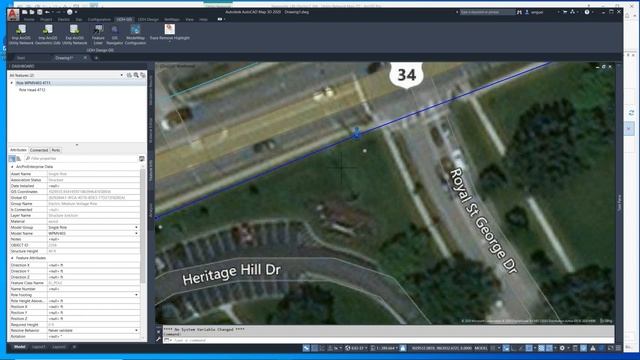Click the highlight features icon left of the magnifier
Screen dimensions: 640x360
pyautogui.click(x=129, y=75)
